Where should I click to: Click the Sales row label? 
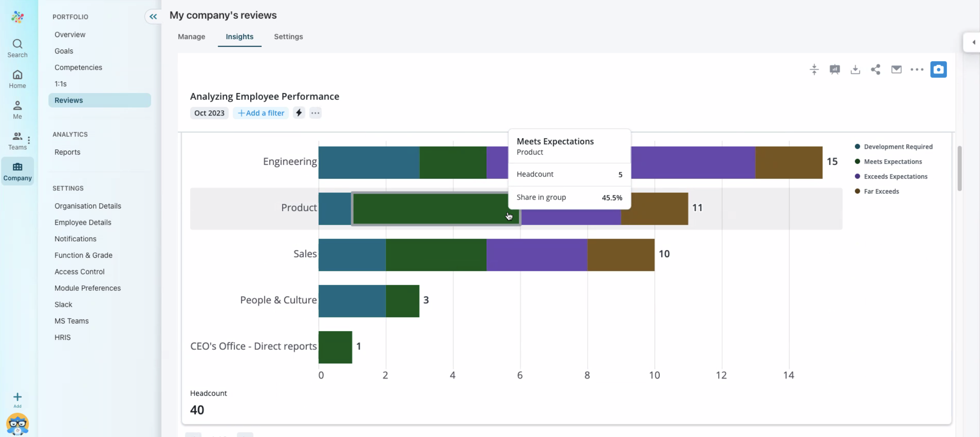click(305, 254)
